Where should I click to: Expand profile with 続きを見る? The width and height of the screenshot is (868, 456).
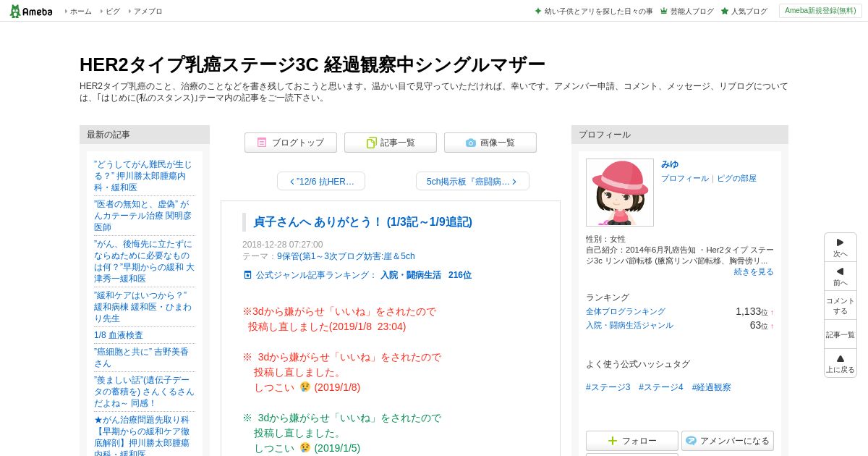click(754, 271)
